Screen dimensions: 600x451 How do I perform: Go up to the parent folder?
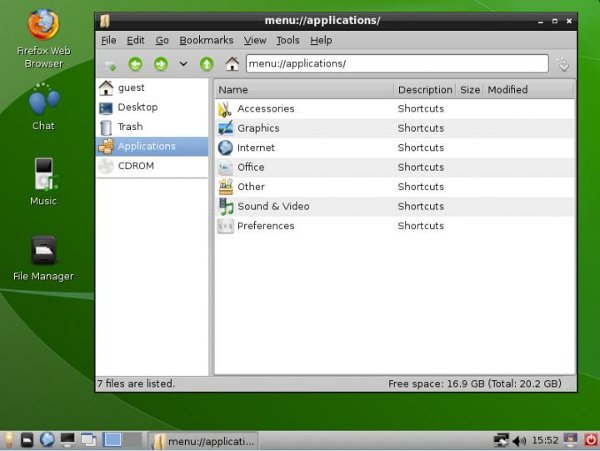pos(207,64)
